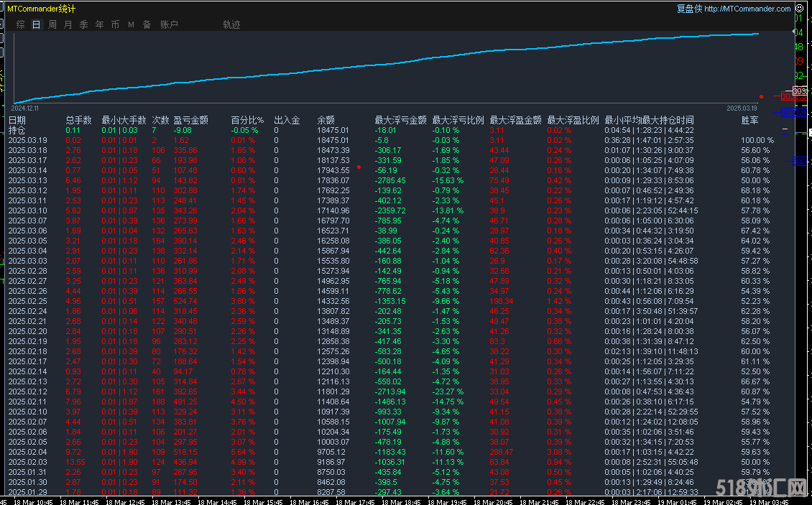Click the balance value 18473.39
Screen dimensions: 812x505
[333, 150]
